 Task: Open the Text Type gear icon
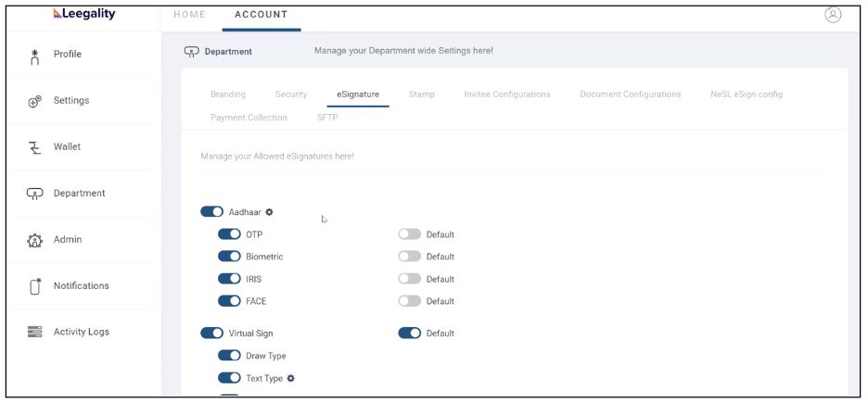(291, 378)
